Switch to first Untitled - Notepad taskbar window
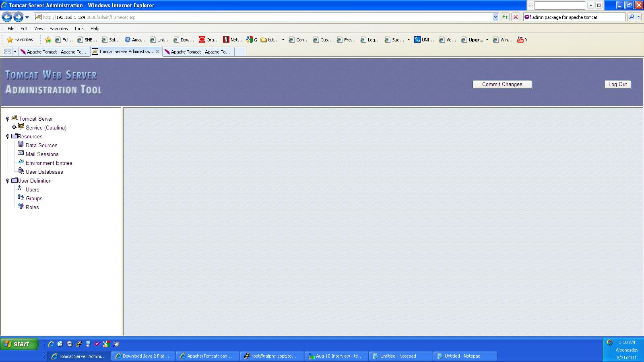Viewport: 644px width, 362px height. (x=401, y=356)
